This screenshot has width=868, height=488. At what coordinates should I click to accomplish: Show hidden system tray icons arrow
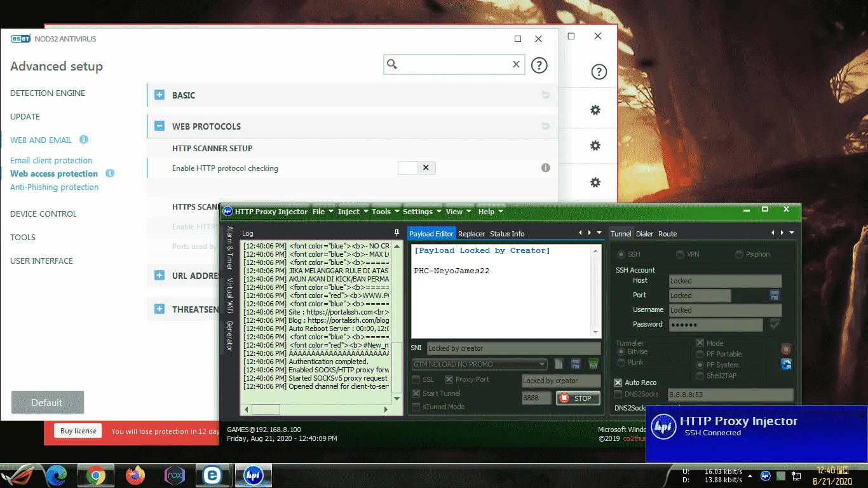[x=752, y=475]
